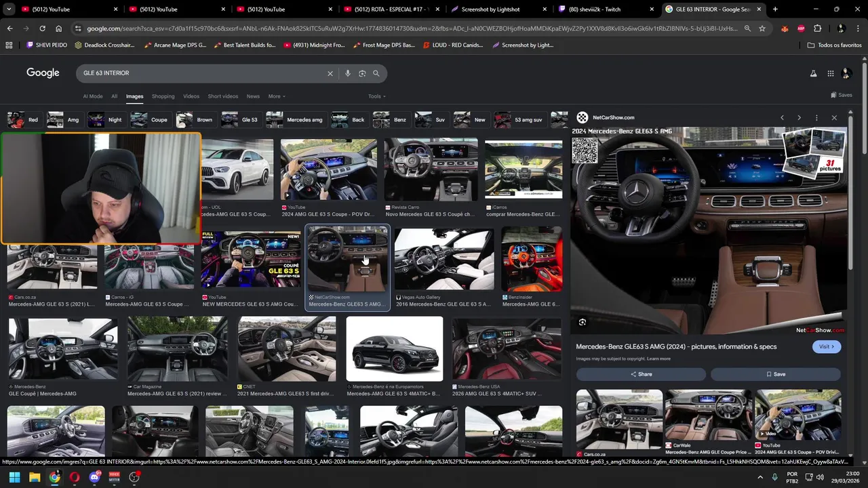868x488 pixels.
Task: Filter images by the Coupe chip
Action: [150, 120]
